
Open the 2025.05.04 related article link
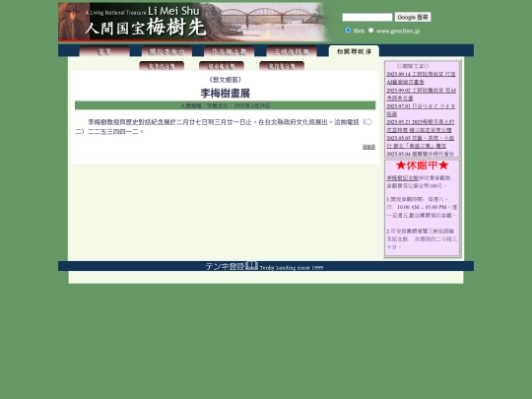[x=421, y=154]
